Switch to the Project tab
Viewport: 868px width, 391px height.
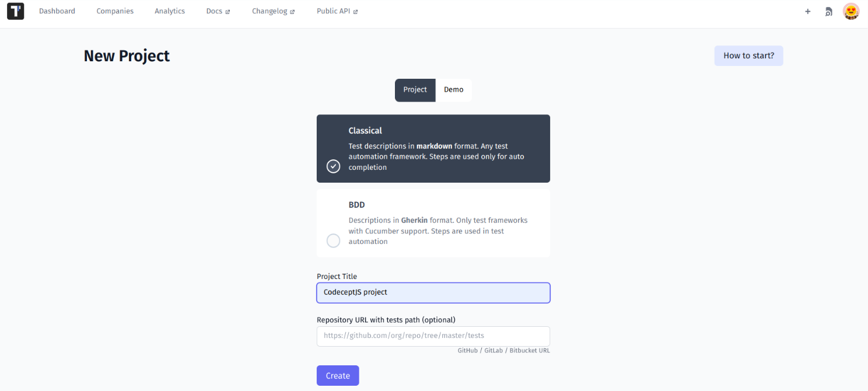[x=415, y=89]
